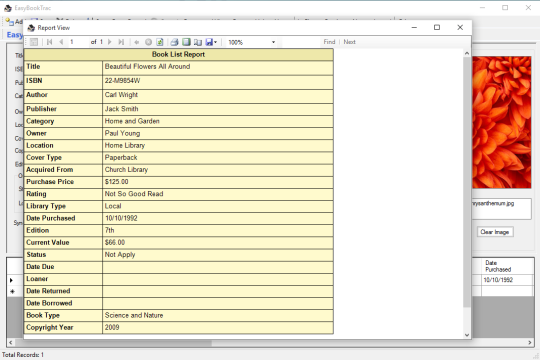Refresh the report
Image resolution: width=540 pixels, height=360 pixels.
point(160,42)
